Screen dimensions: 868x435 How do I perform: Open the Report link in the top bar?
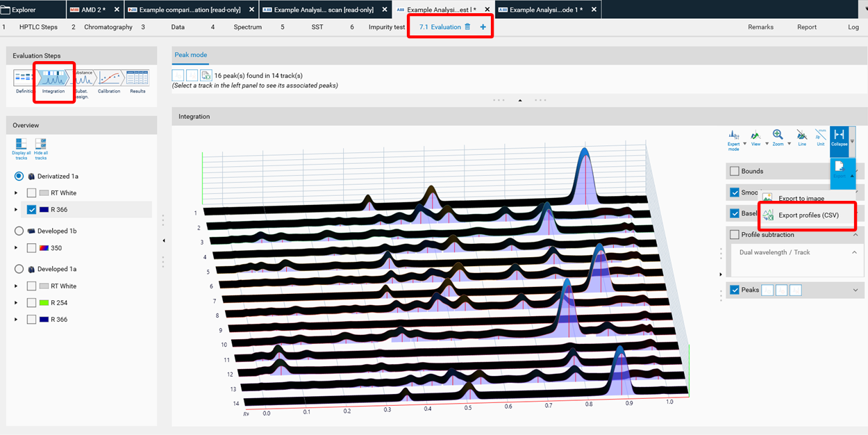tap(806, 26)
